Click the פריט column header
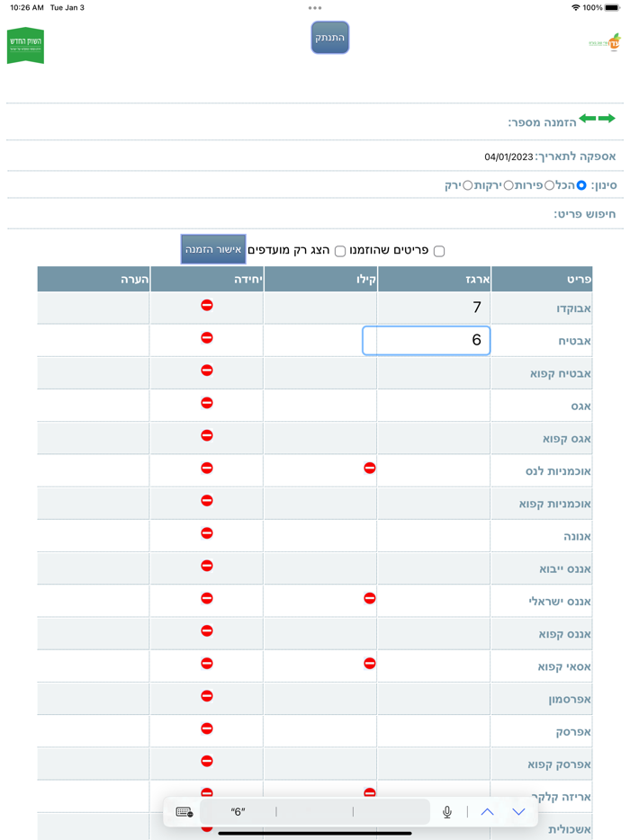The image size is (630, 840). [542, 279]
